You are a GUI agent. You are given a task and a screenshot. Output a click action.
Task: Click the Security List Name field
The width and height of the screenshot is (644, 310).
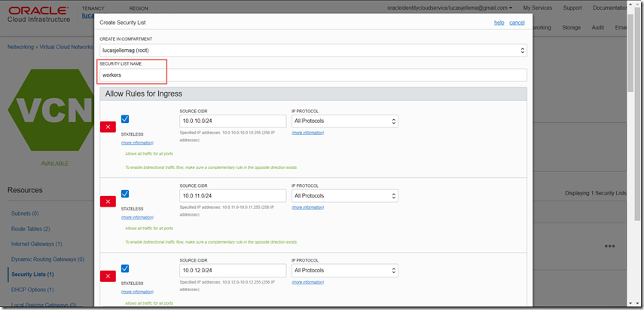(313, 75)
